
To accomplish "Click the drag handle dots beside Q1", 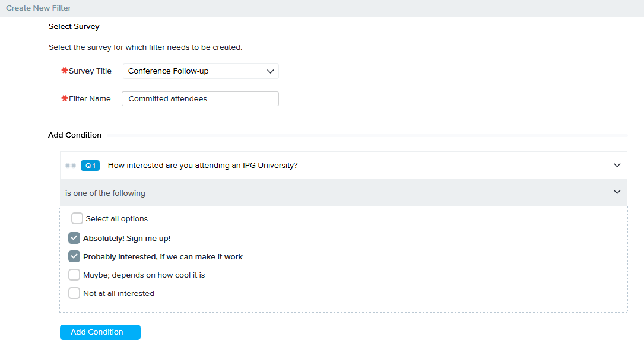I will click(71, 166).
